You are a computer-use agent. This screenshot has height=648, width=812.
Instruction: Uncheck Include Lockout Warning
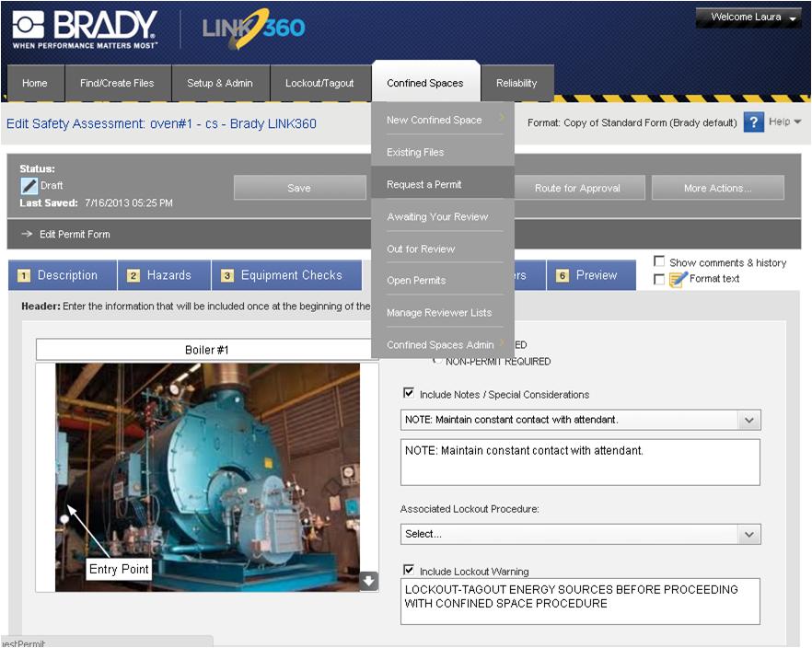[409, 570]
